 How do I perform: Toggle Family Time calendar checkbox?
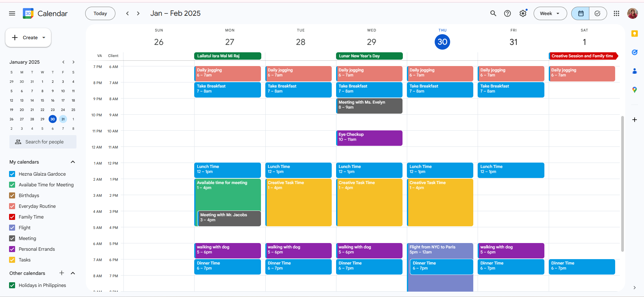pos(12,217)
